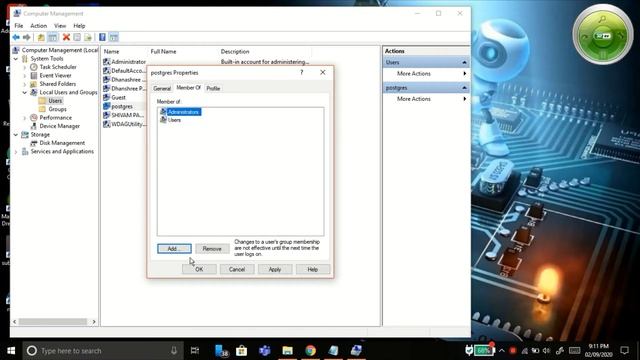Open the Windows Start menu
The image size is (640, 360).
click(x=11, y=351)
